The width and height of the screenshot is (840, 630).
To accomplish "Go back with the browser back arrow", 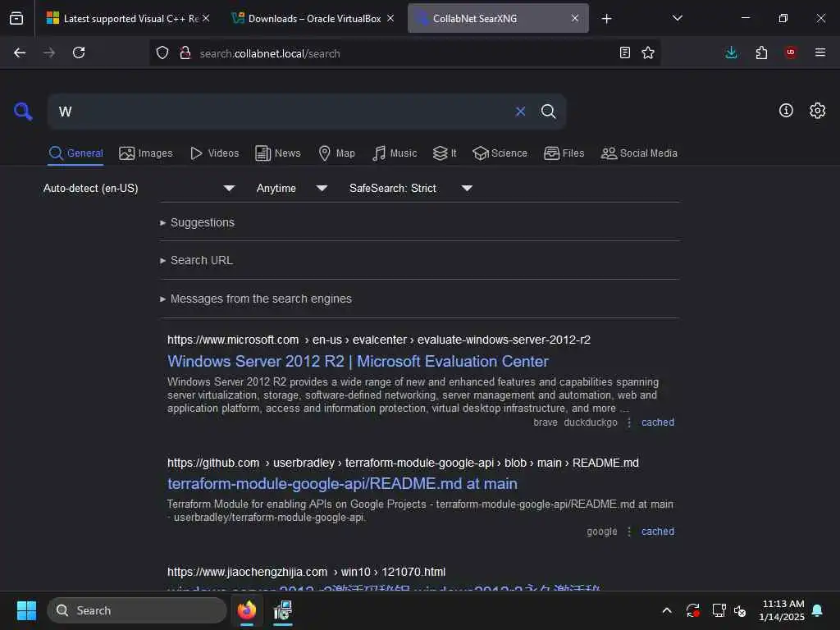I will point(20,52).
